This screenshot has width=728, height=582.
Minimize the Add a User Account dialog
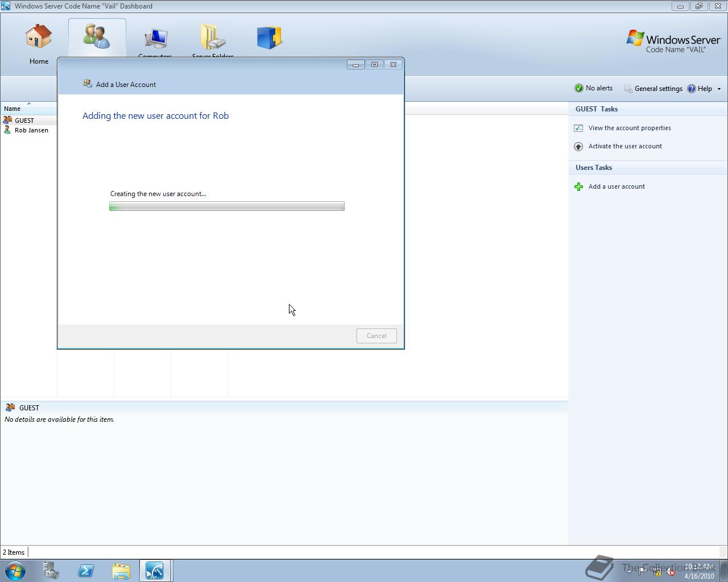point(355,65)
